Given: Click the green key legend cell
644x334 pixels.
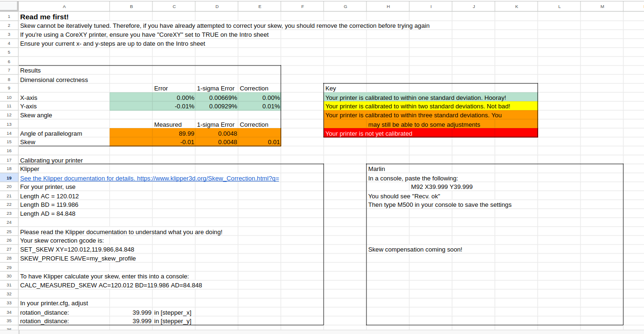Looking at the screenshot, I should (430, 98).
